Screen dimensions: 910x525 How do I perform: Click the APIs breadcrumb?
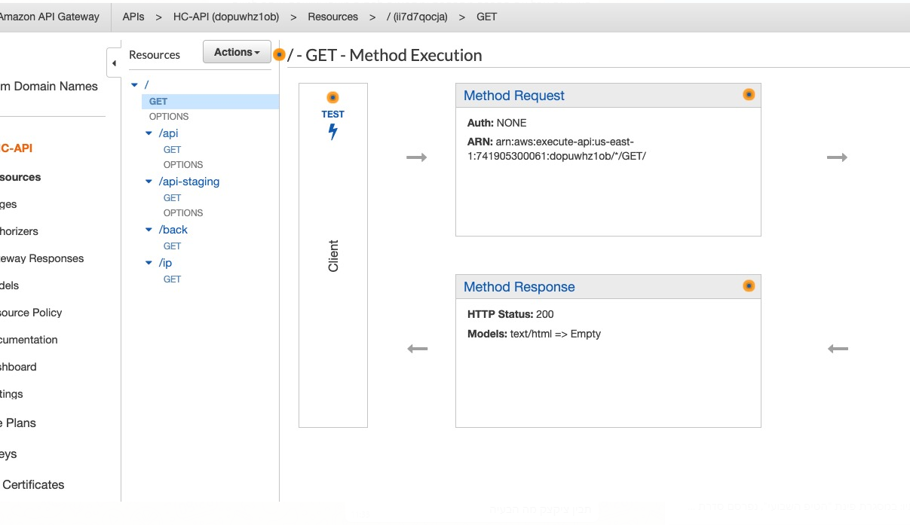(133, 17)
